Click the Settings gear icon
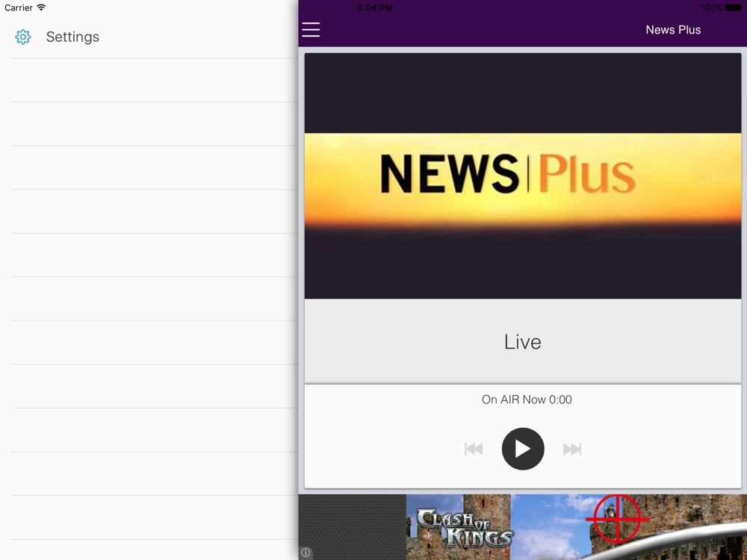The height and width of the screenshot is (560, 747). pos(23,37)
